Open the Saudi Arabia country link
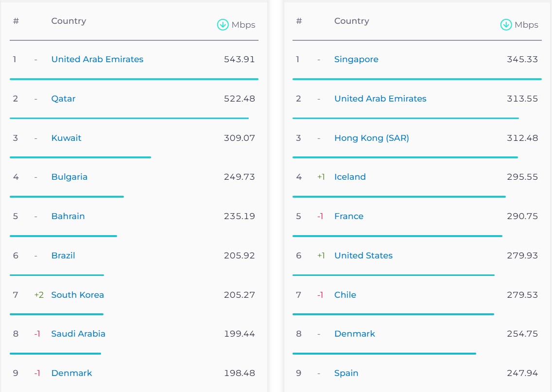Image resolution: width=552 pixels, height=392 pixels. point(78,334)
